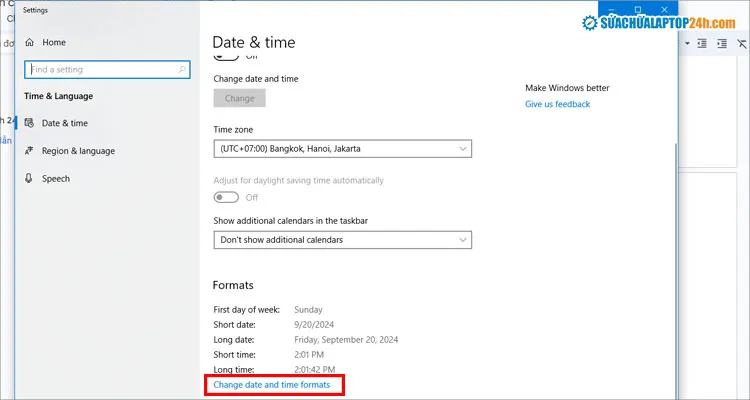Click the search magnifier icon
The height and width of the screenshot is (400, 750).
(x=182, y=70)
